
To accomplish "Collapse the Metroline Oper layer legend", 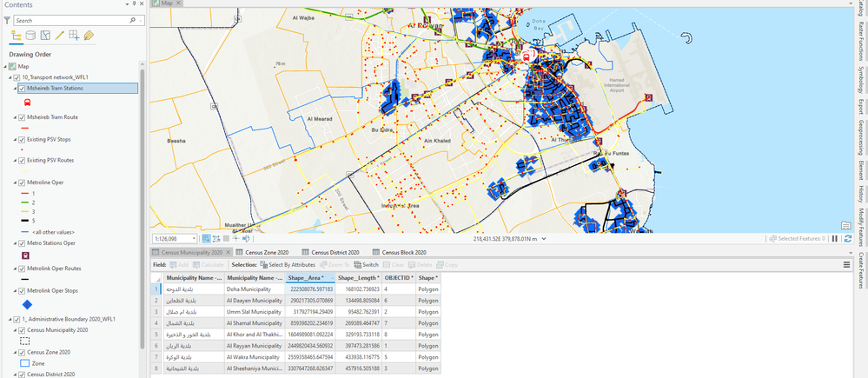I will 17,183.
